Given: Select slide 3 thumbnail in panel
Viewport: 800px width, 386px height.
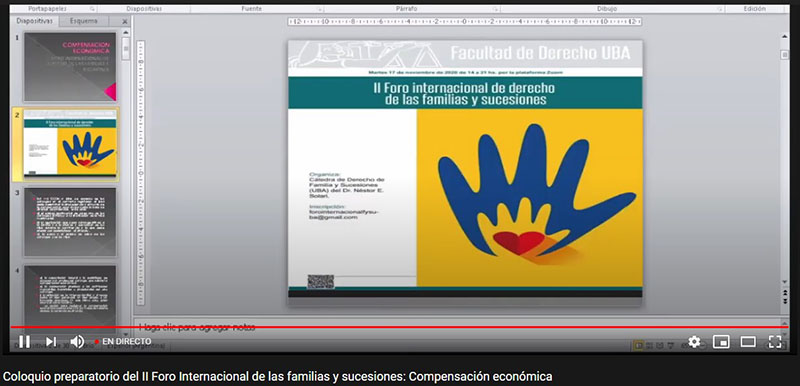Looking at the screenshot, I should [70, 222].
